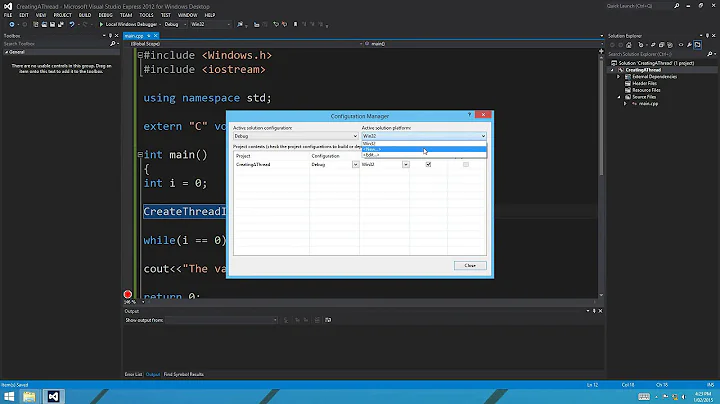This screenshot has height=404, width=720.
Task: Open the project row Configuration dropdown arrow
Action: [x=355, y=164]
